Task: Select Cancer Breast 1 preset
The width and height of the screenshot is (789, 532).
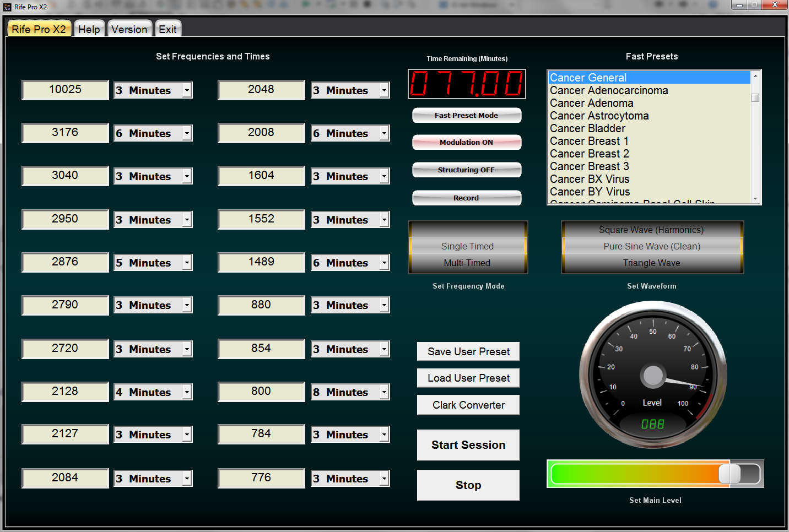Action: (x=649, y=141)
